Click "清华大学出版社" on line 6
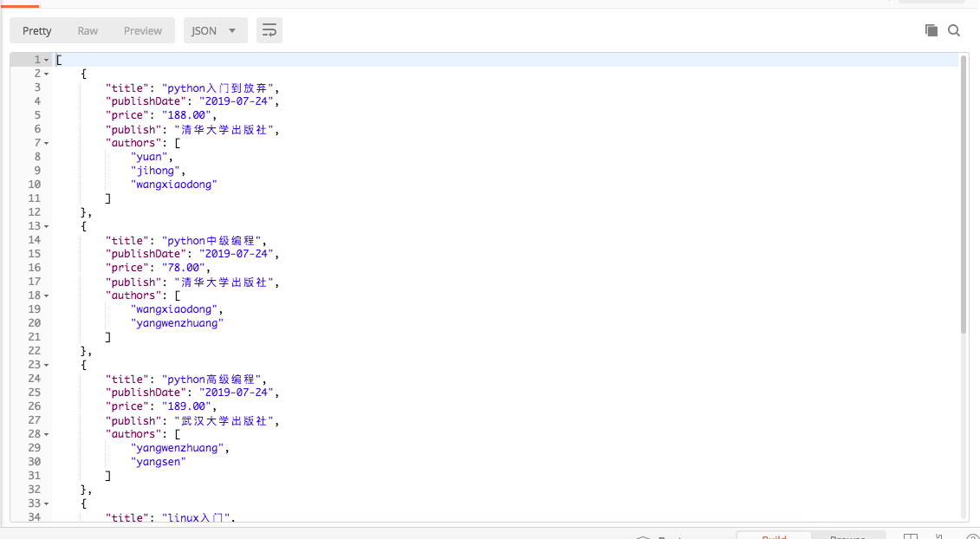 coord(224,129)
